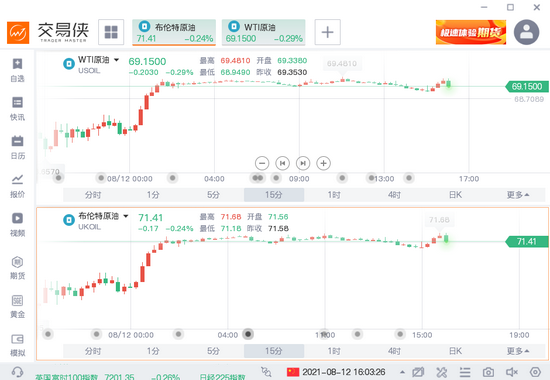Toggle the muted speaker icon in status bar

[x=512, y=372]
